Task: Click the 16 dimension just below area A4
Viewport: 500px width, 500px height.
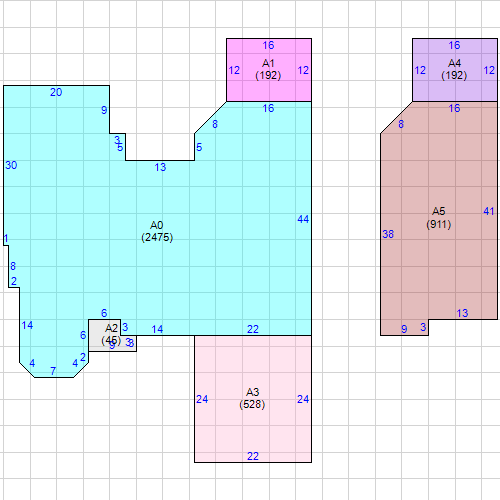Action: click(454, 108)
